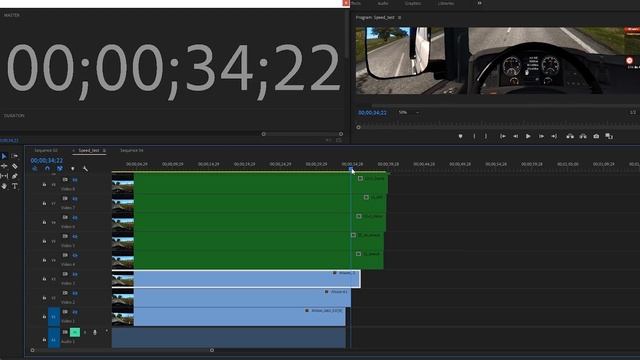640x360 pixels.
Task: Switch to Sequence 04 tab
Action: click(131, 151)
